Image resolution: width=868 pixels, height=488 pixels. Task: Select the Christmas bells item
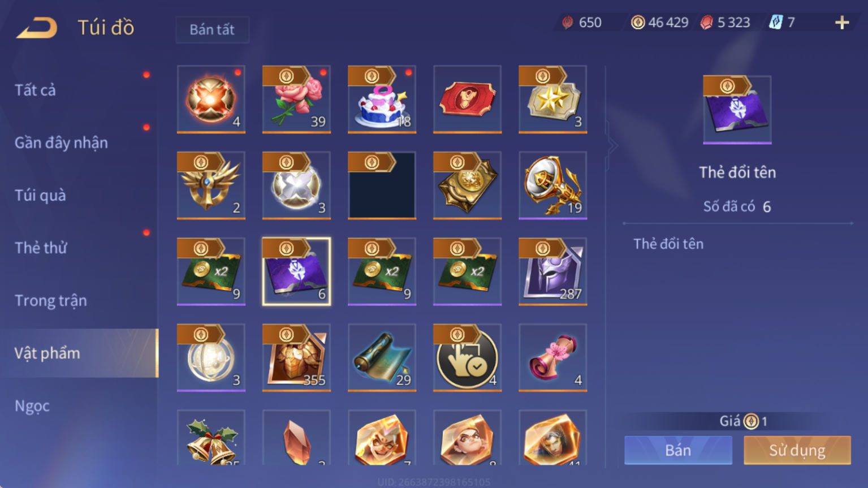tap(211, 438)
